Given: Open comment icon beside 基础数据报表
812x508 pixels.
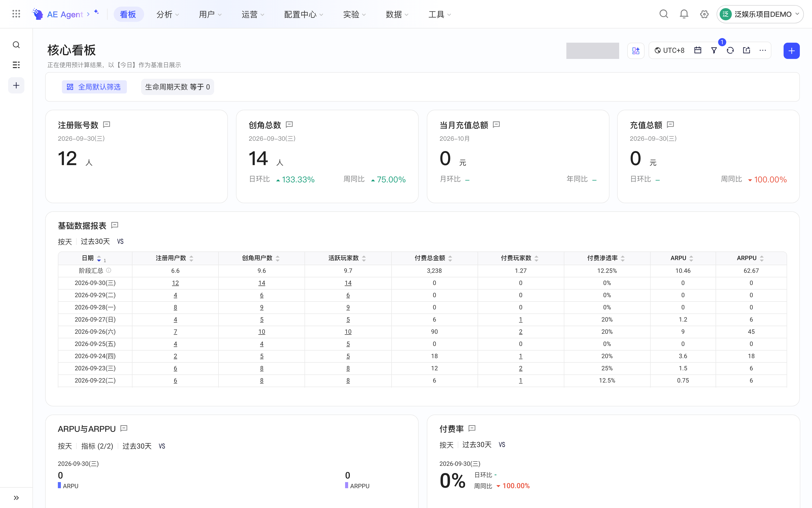Looking at the screenshot, I should [x=115, y=225].
